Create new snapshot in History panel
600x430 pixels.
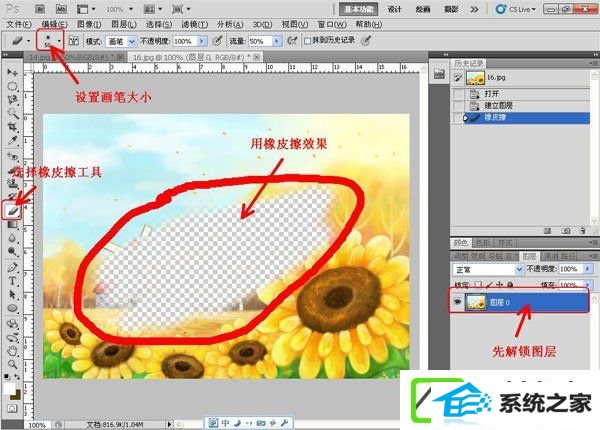(566, 231)
